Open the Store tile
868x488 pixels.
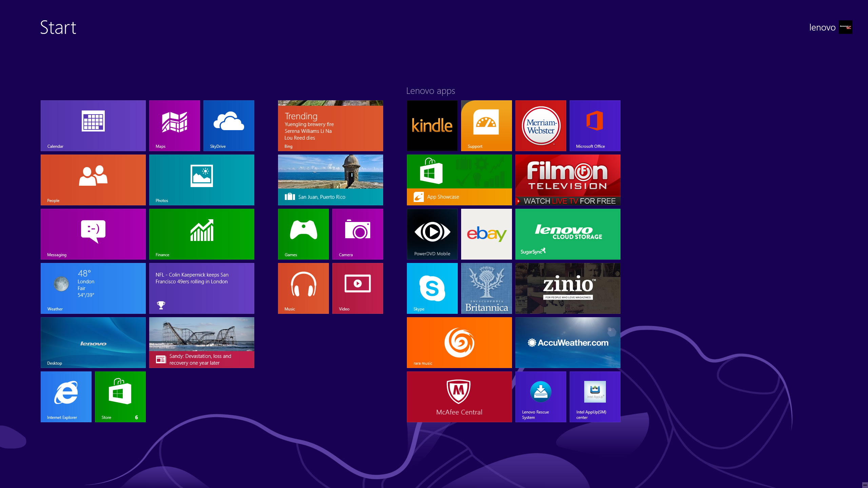pos(120,396)
